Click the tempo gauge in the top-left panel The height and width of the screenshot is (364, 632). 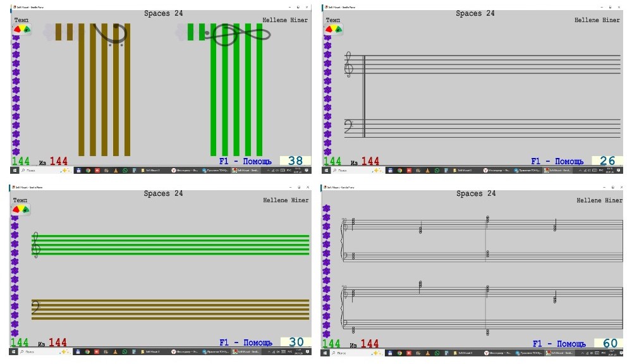[x=23, y=29]
